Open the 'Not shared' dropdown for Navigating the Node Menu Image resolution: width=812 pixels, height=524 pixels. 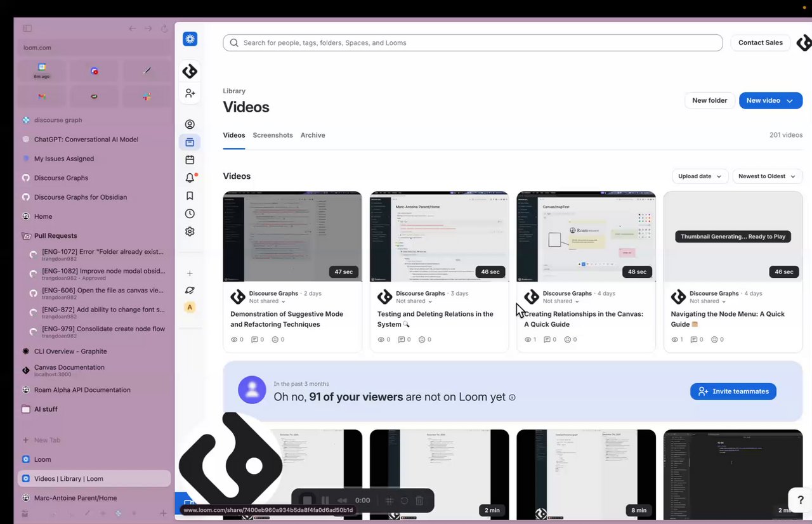[x=707, y=301]
